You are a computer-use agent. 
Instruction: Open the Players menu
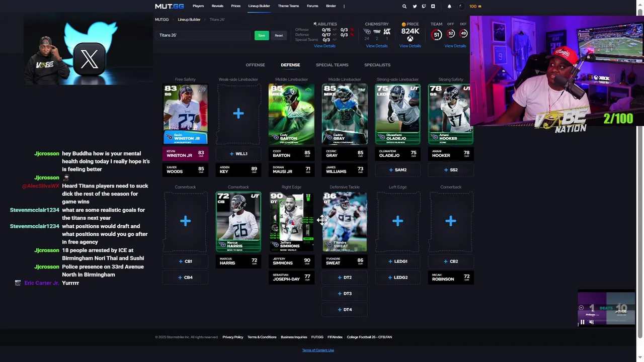click(x=198, y=6)
